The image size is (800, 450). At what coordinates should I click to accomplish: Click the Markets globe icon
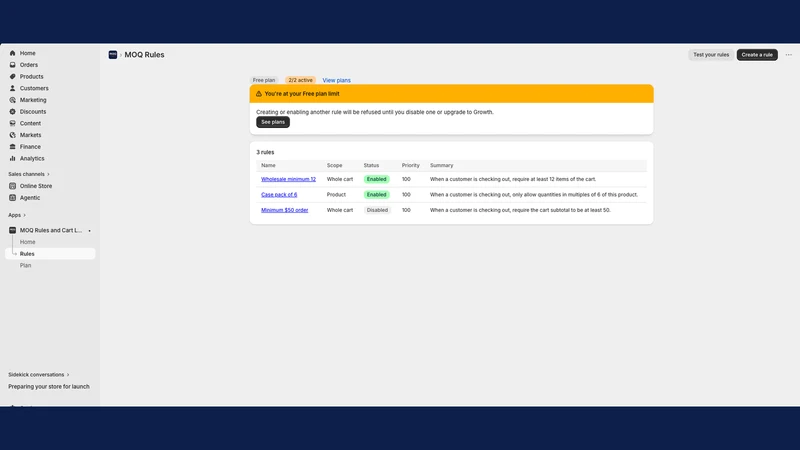click(13, 135)
